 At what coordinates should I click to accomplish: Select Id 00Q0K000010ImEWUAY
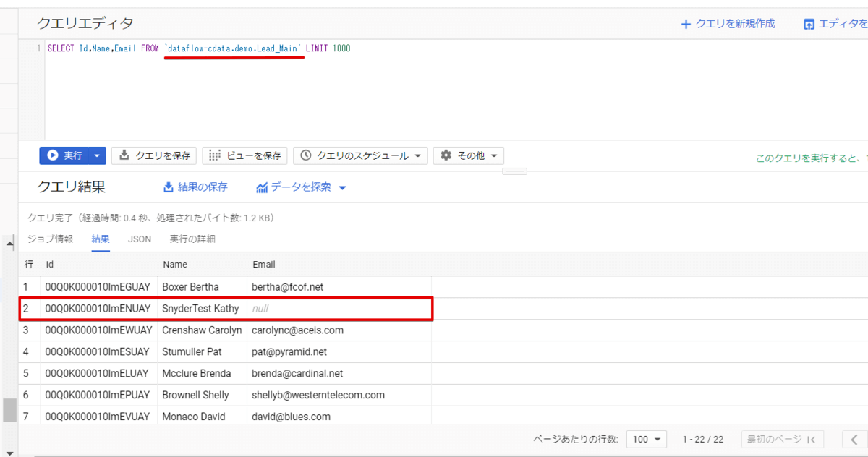coord(98,330)
